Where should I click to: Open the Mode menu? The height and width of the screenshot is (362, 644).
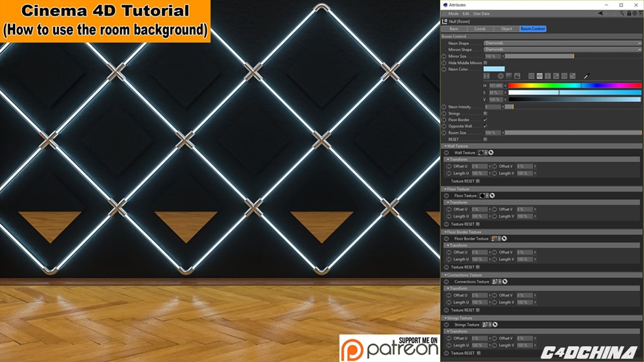tap(453, 14)
